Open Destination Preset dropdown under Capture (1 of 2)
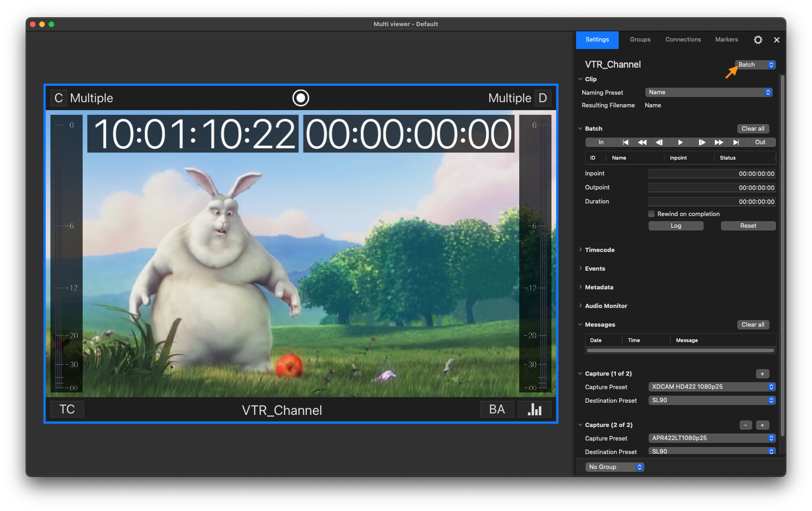The image size is (812, 511). (712, 400)
